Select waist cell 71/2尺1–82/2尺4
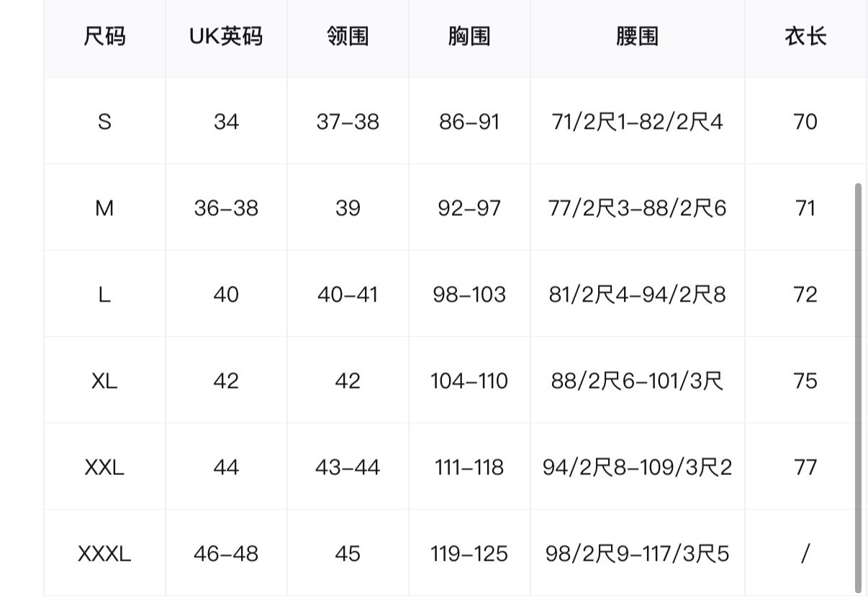 (x=637, y=122)
